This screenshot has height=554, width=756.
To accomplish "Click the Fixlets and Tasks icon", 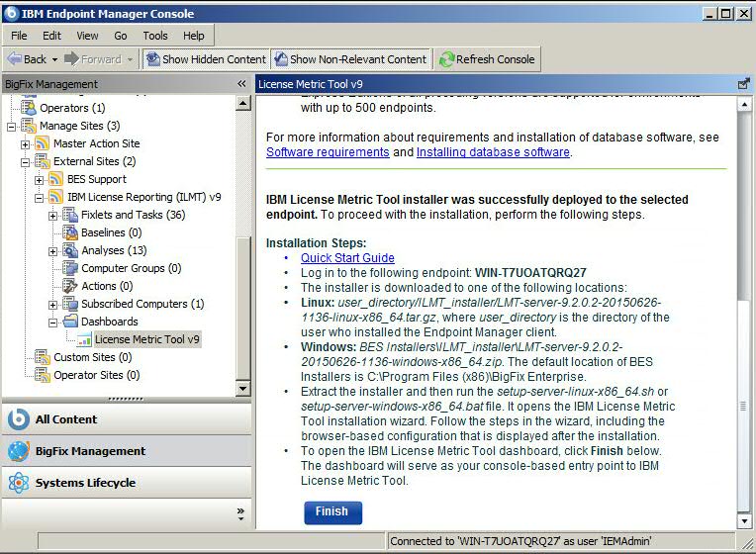I will 70,215.
